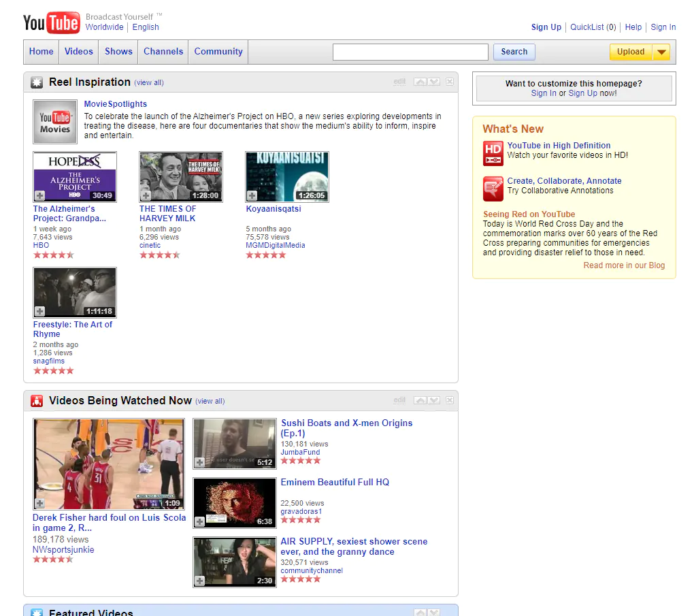Screen dimensions: 694x616
Task: Add Derek Fisher video to QuickList
Action: click(40, 503)
